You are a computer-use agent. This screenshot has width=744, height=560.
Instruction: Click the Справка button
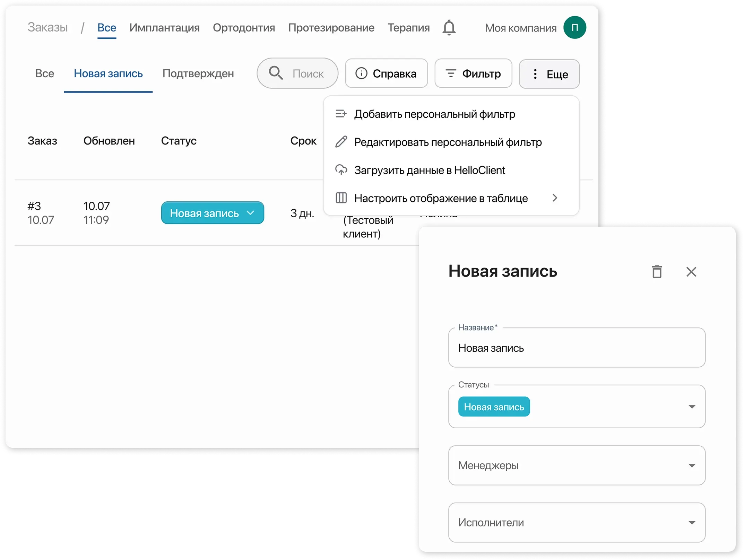(386, 73)
